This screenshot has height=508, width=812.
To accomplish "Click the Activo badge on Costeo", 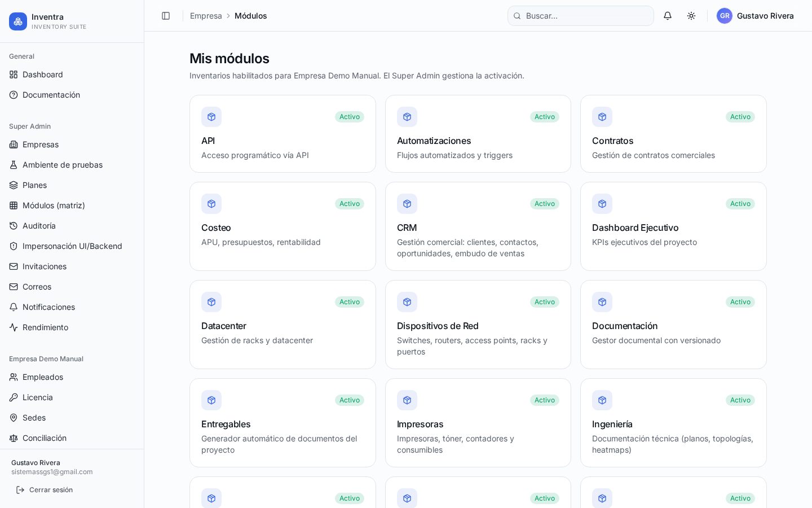I will coord(350,204).
